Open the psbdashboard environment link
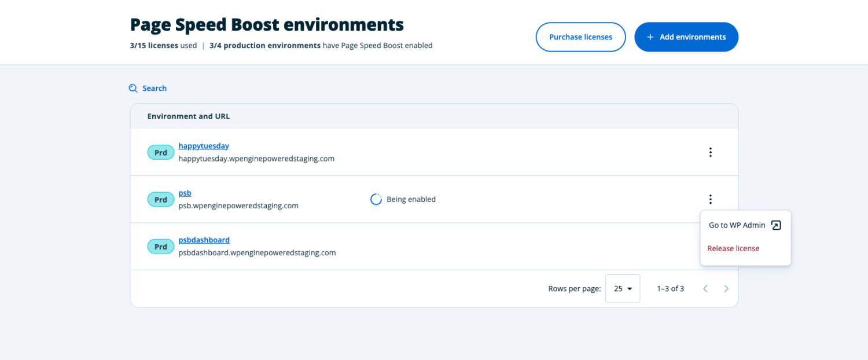Viewport: 868px width, 360px height. [204, 240]
